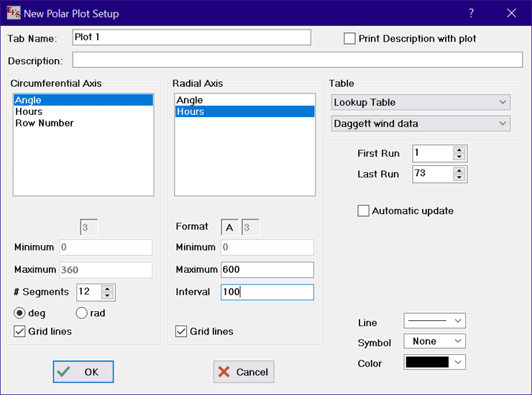Uncheck Circumferential Axis Grid lines
The width and height of the screenshot is (532, 395).
pos(20,332)
